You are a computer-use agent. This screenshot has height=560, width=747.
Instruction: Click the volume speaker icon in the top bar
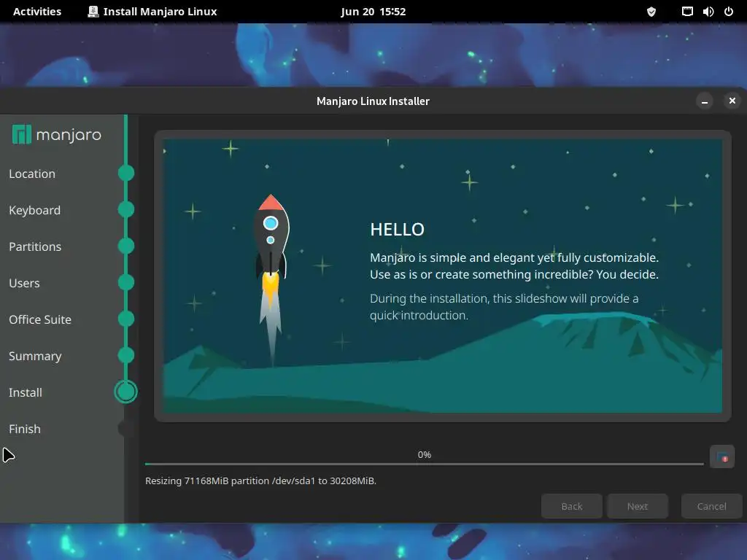pyautogui.click(x=708, y=12)
